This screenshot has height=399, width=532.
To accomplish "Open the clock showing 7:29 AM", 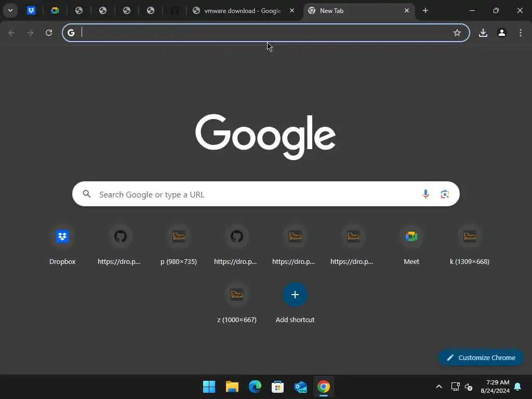I will [x=495, y=387].
